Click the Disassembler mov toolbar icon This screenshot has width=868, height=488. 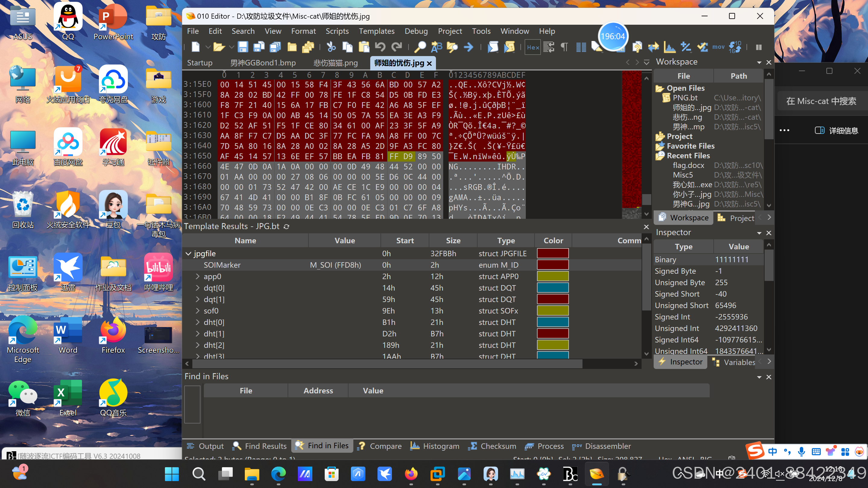(718, 47)
